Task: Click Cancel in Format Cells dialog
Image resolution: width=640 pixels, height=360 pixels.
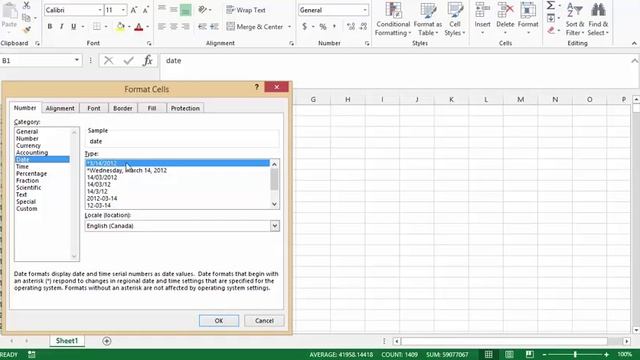Action: point(264,320)
